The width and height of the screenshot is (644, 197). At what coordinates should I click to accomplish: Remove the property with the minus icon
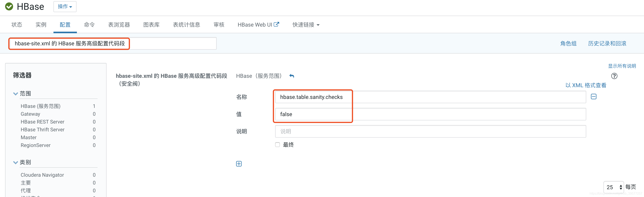(x=593, y=97)
